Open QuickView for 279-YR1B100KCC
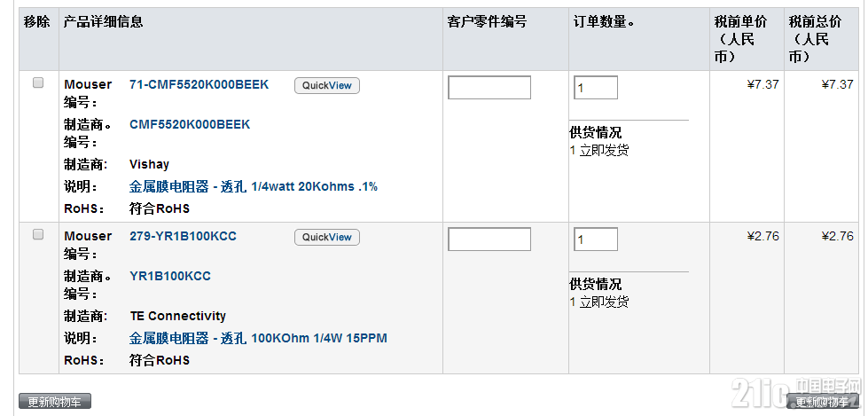The image size is (868, 416). 326,237
